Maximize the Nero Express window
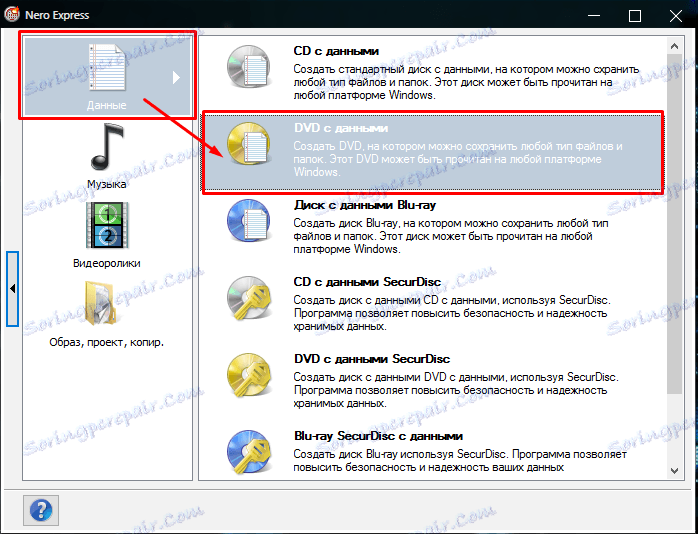 tap(635, 16)
